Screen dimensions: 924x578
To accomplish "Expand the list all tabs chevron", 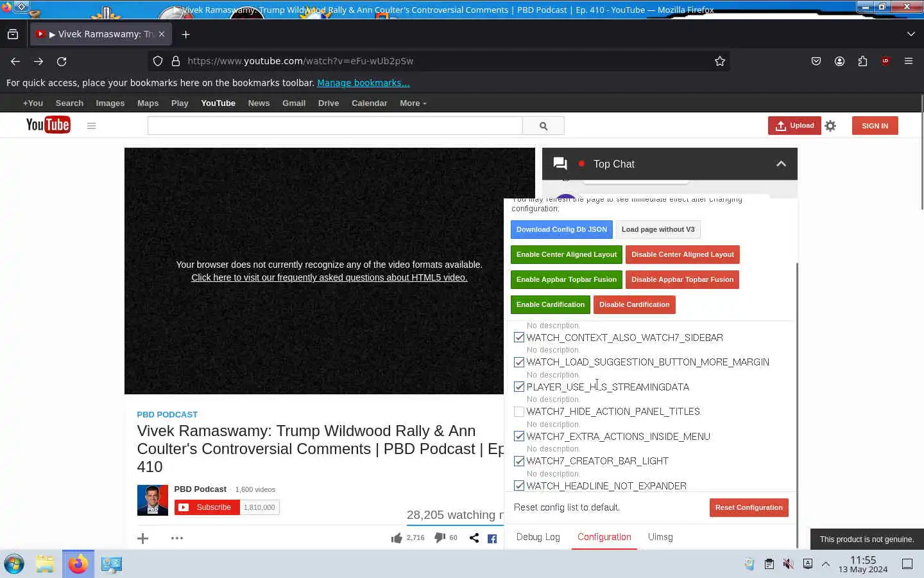I will pos(911,34).
